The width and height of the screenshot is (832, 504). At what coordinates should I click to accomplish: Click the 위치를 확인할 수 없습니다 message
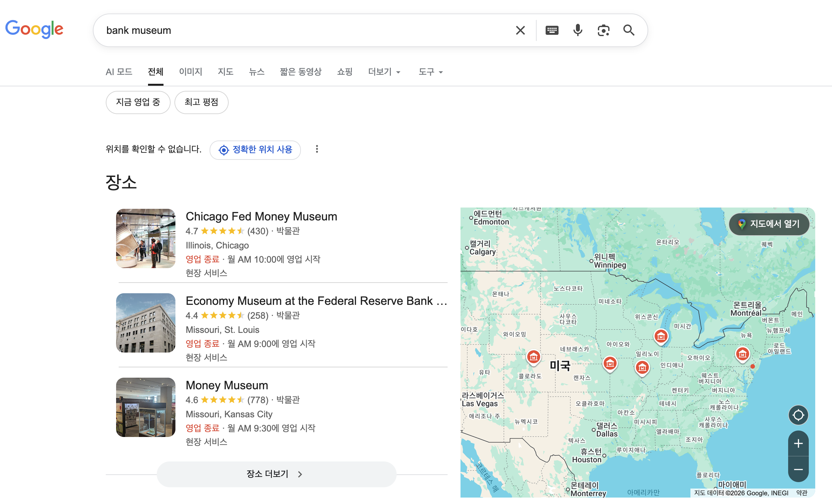coord(154,149)
